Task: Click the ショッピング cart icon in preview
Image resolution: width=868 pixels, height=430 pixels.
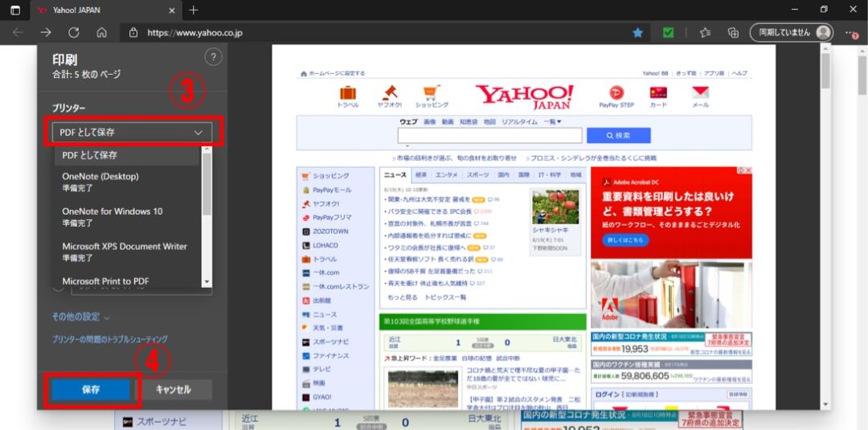Action: coord(432,96)
